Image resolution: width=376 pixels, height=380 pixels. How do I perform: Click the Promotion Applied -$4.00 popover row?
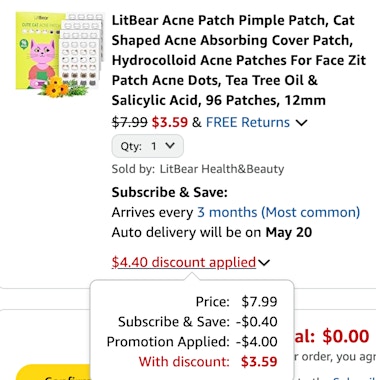click(x=192, y=342)
